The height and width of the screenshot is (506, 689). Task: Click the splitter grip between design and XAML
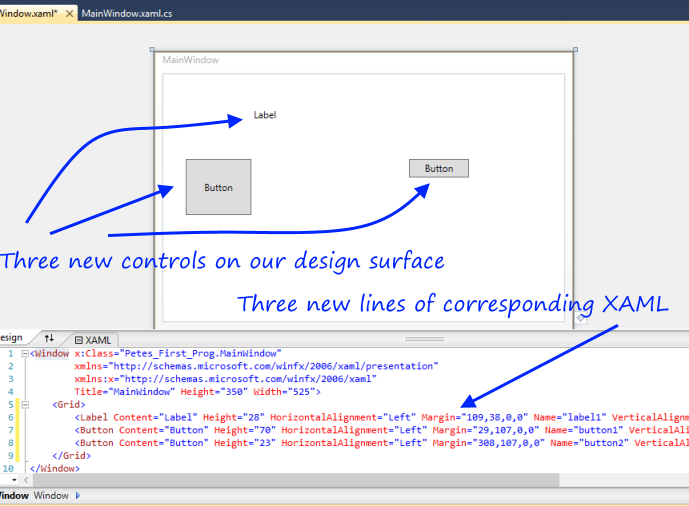click(x=424, y=339)
